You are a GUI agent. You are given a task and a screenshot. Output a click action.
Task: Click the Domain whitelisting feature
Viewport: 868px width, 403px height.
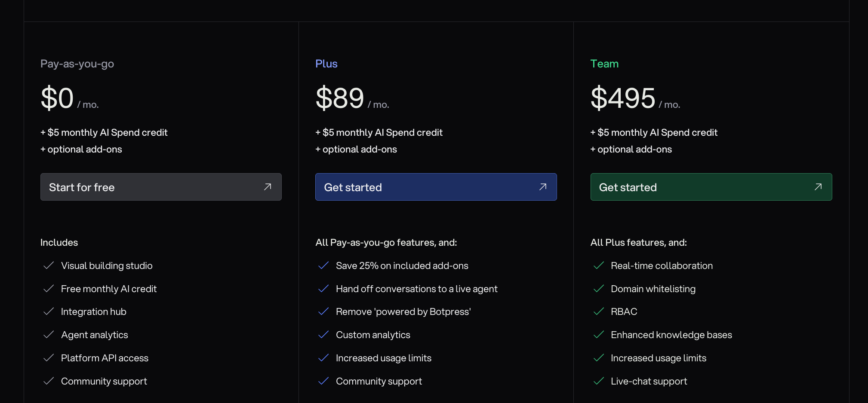653,289
